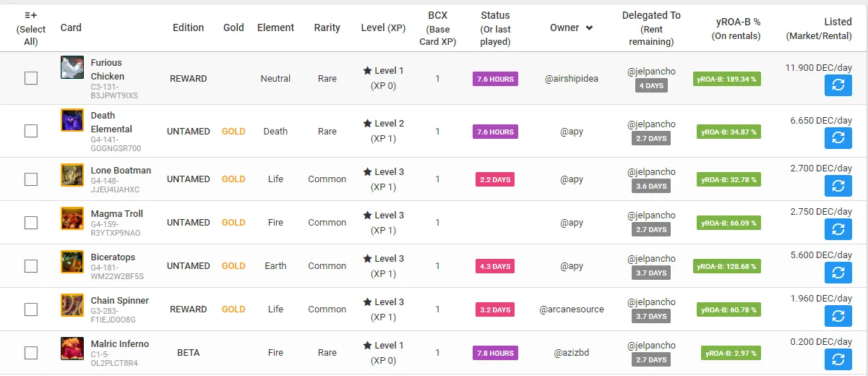Click the refresh icon for Magma Troll

[x=838, y=229]
